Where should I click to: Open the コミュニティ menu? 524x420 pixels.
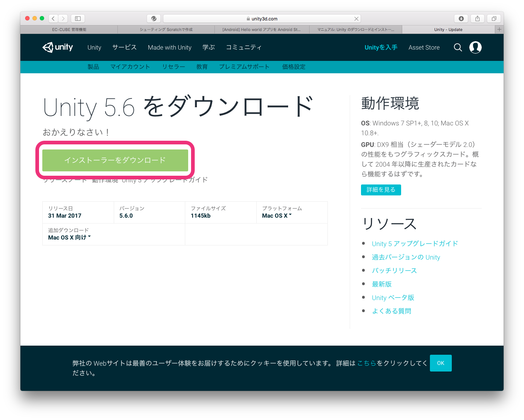(x=244, y=47)
